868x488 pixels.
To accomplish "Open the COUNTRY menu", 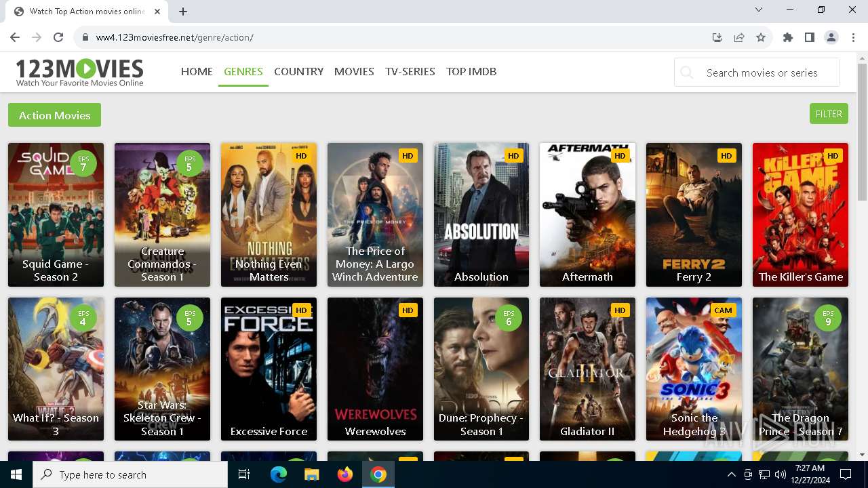I will [298, 71].
